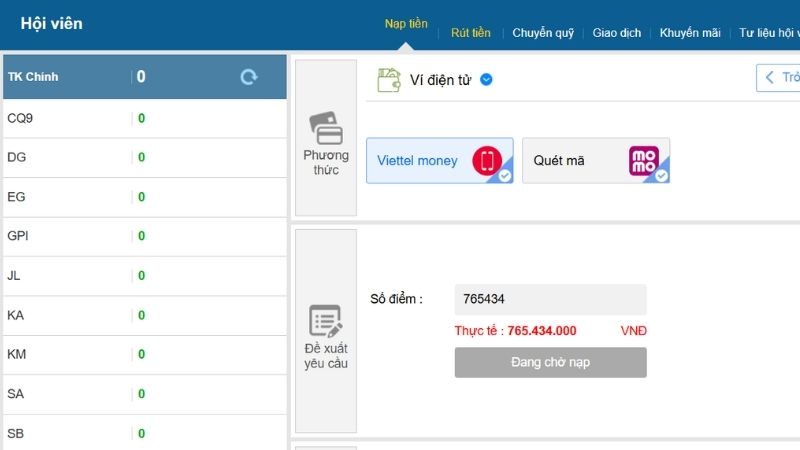Select Quét mã MoMo payment option
Image resolution: width=800 pixels, height=450 pixels.
[x=596, y=160]
